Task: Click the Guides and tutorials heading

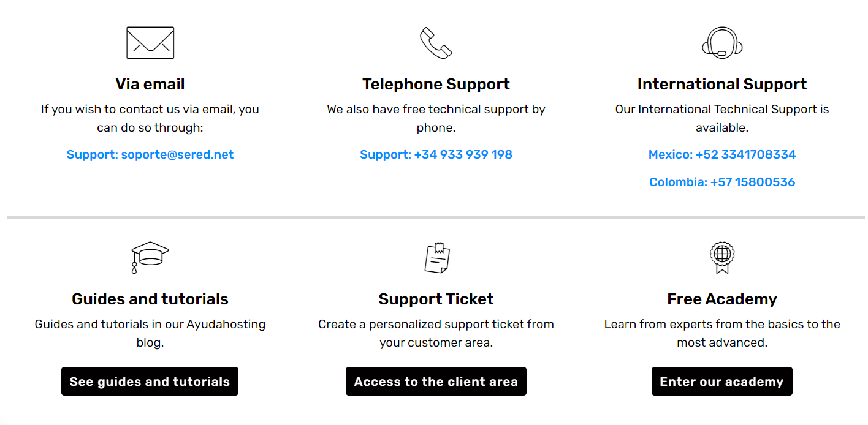Action: [150, 299]
